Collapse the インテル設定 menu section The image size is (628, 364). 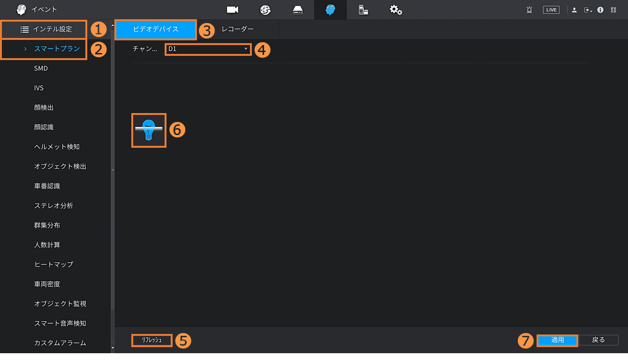pyautogui.click(x=46, y=29)
